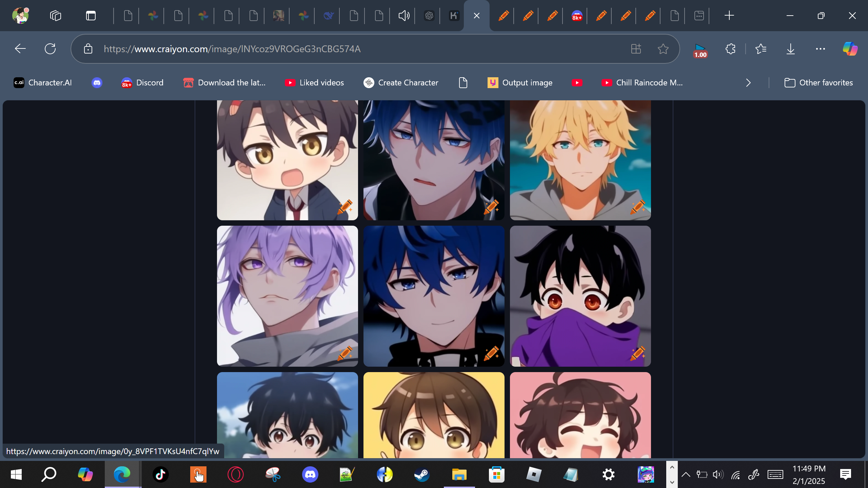Click the vertical tabs icon

tap(91, 16)
